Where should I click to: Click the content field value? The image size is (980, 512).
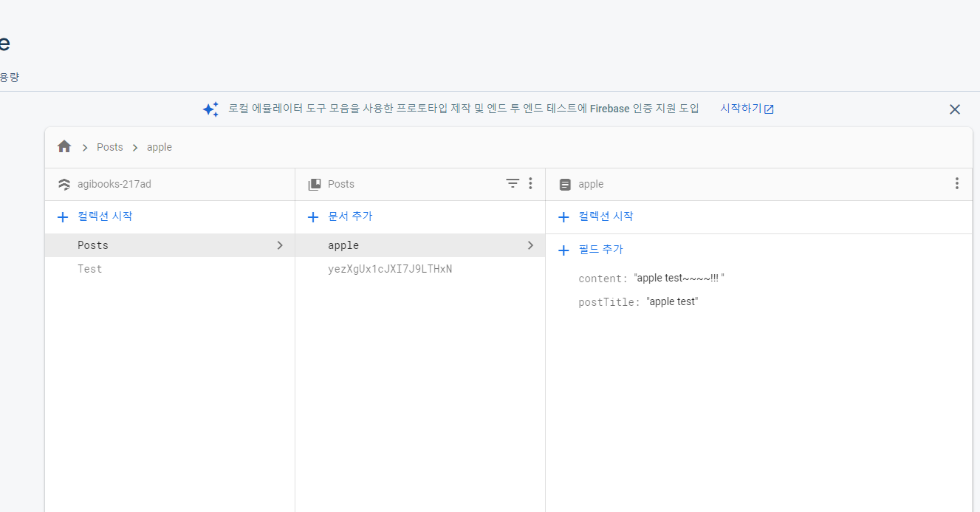(679, 279)
